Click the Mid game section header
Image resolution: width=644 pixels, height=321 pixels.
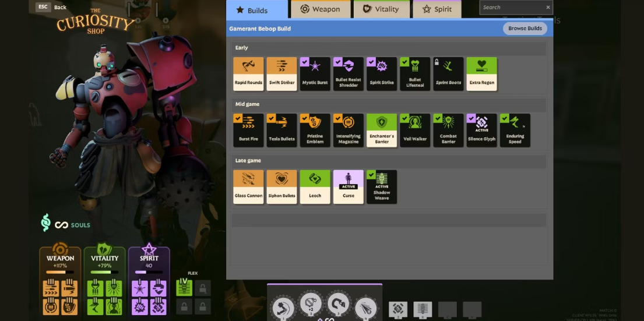pos(388,104)
